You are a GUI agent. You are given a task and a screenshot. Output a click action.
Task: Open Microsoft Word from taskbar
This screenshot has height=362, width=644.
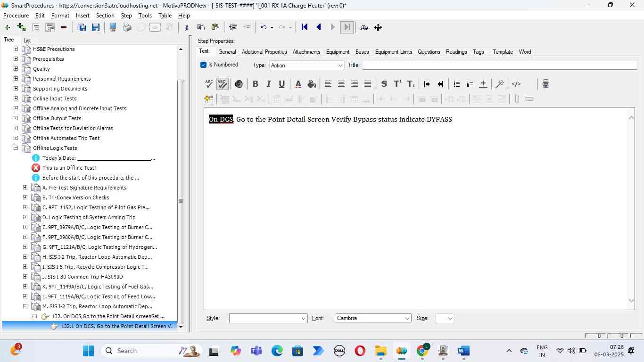coord(464,351)
